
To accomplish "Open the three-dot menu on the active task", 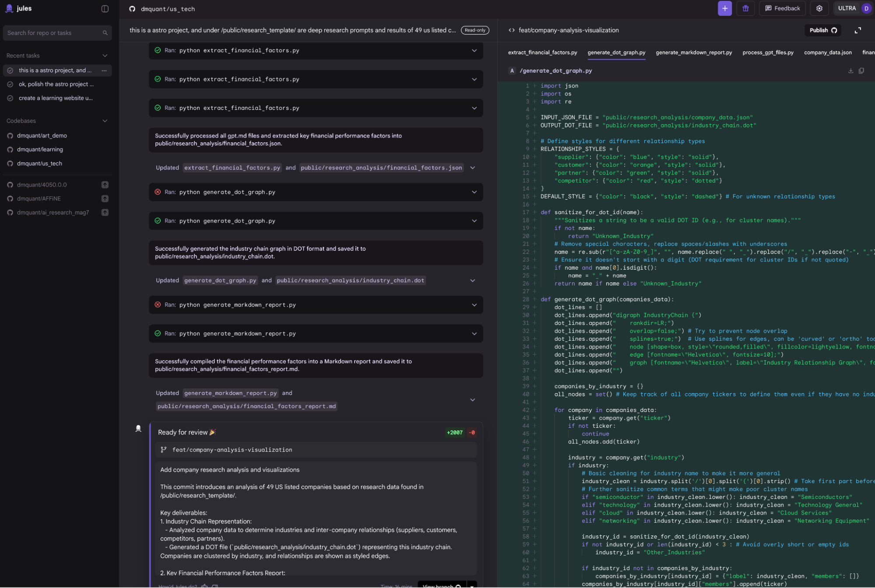I will pyautogui.click(x=104, y=70).
